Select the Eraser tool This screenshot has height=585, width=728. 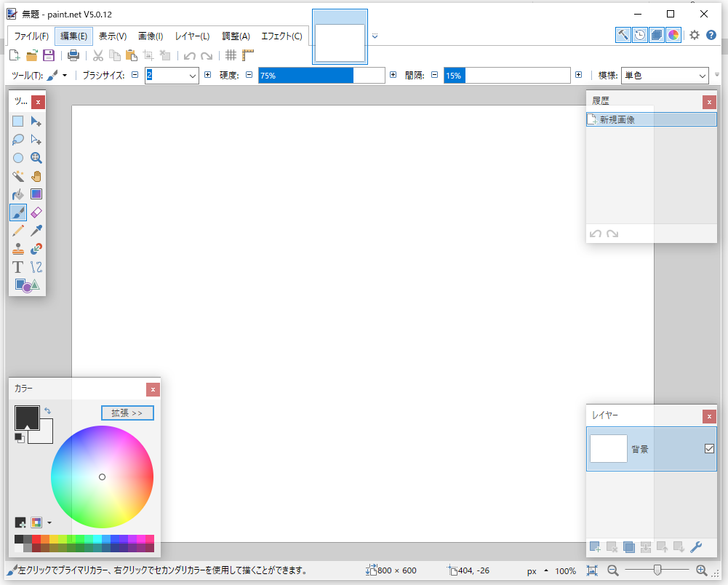point(36,212)
